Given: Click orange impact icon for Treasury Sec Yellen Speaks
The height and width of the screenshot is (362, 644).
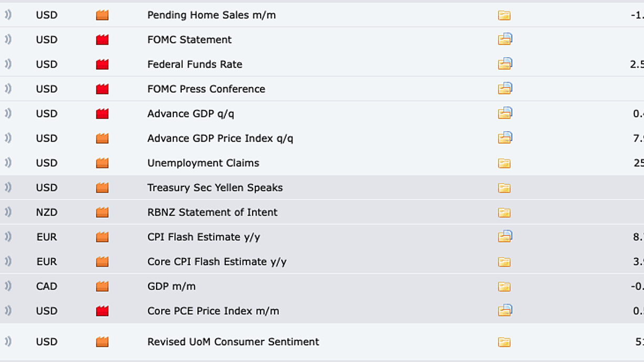Looking at the screenshot, I should 102,187.
